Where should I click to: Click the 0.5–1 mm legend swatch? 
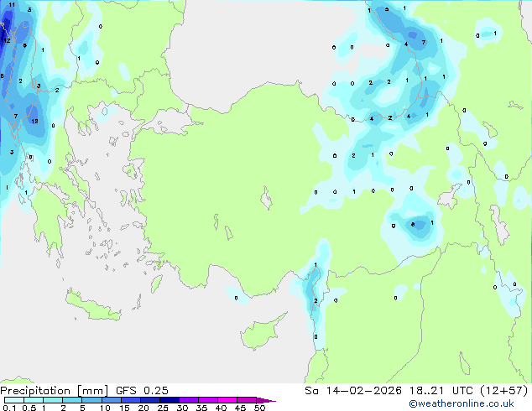[x=34, y=400]
